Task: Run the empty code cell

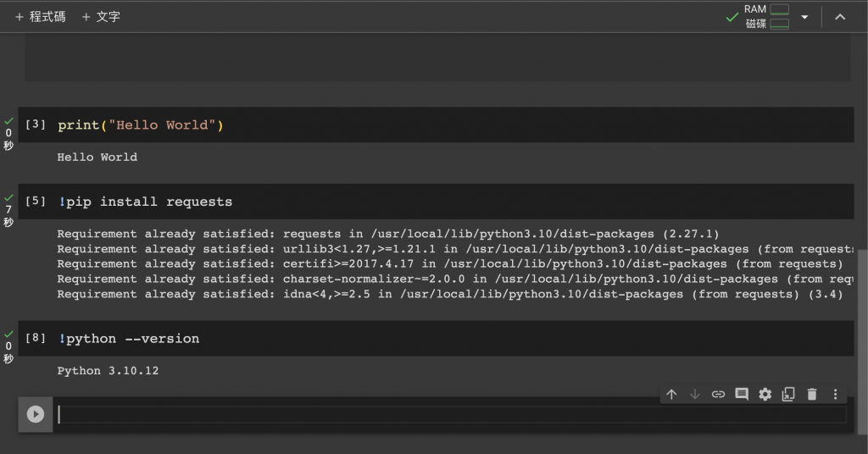Action: 35,414
